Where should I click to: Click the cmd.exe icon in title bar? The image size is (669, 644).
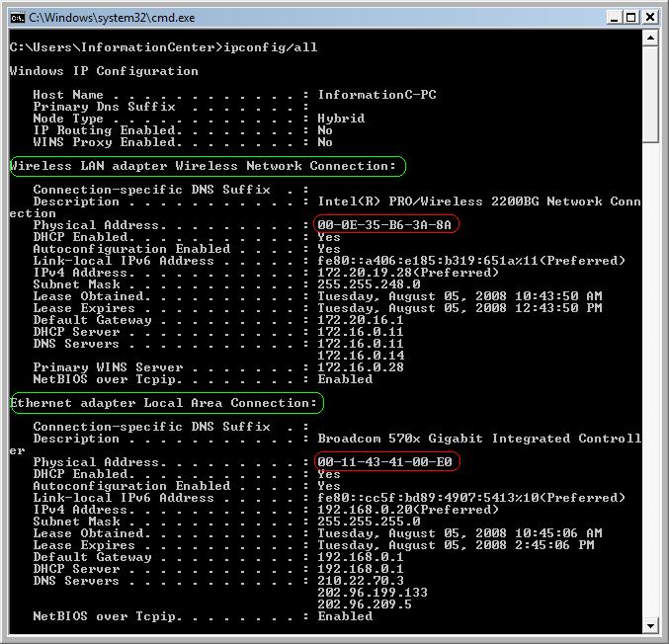pos(17,17)
